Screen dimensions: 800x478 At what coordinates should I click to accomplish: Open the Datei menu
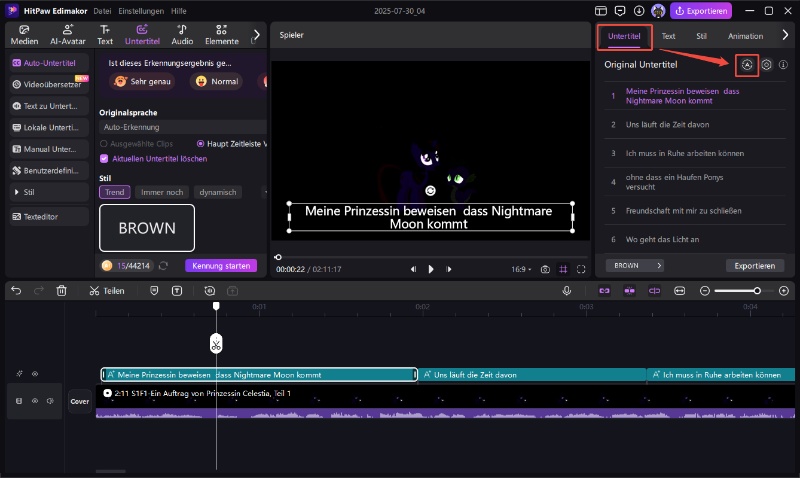102,11
